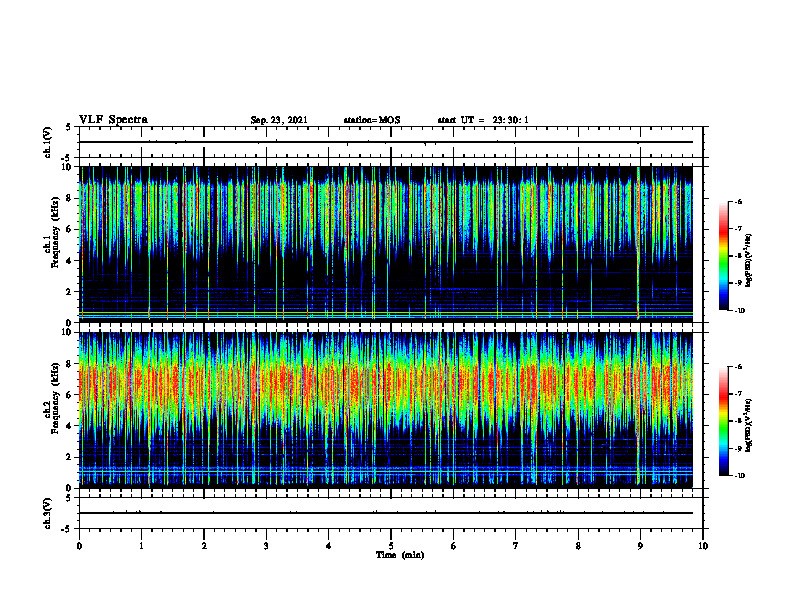Click the "VLF Spectra" title text
This screenshot has width=792, height=612.
tap(113, 120)
